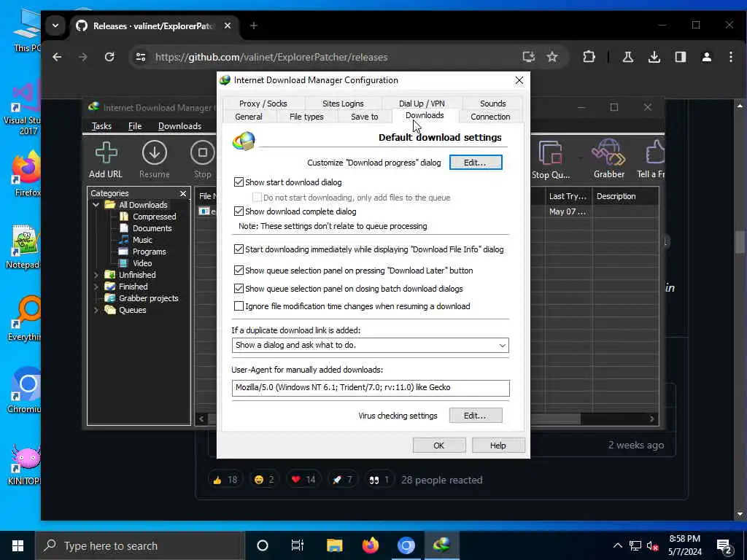The image size is (747, 560).
Task: Click Help in the configuration dialog
Action: 498,446
